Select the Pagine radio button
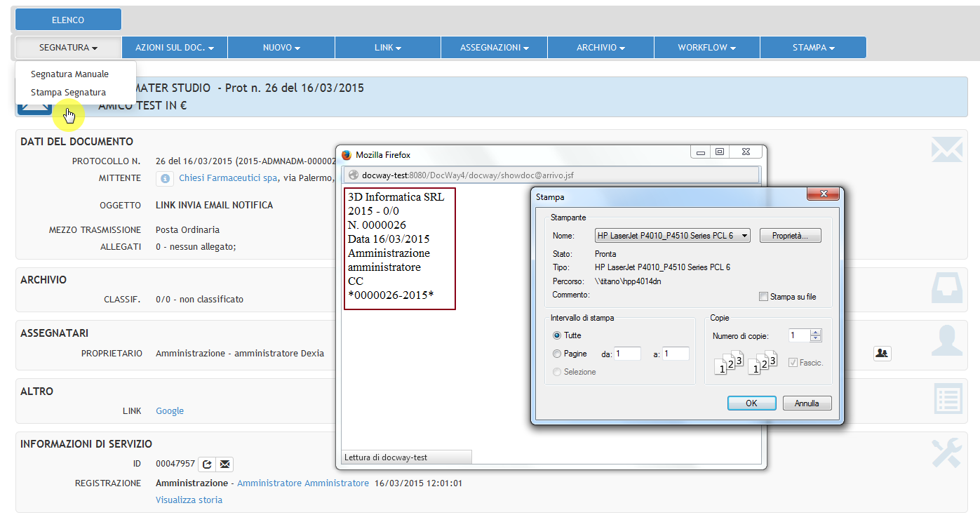 557,354
